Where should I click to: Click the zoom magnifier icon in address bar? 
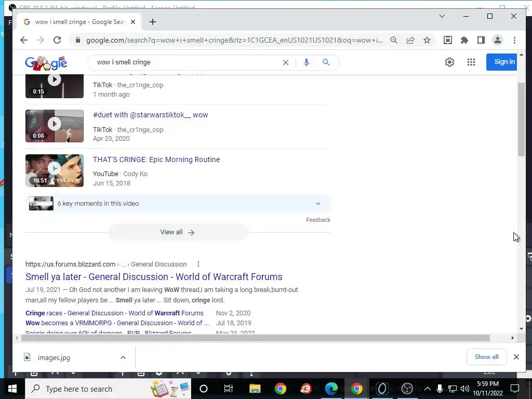tap(394, 40)
